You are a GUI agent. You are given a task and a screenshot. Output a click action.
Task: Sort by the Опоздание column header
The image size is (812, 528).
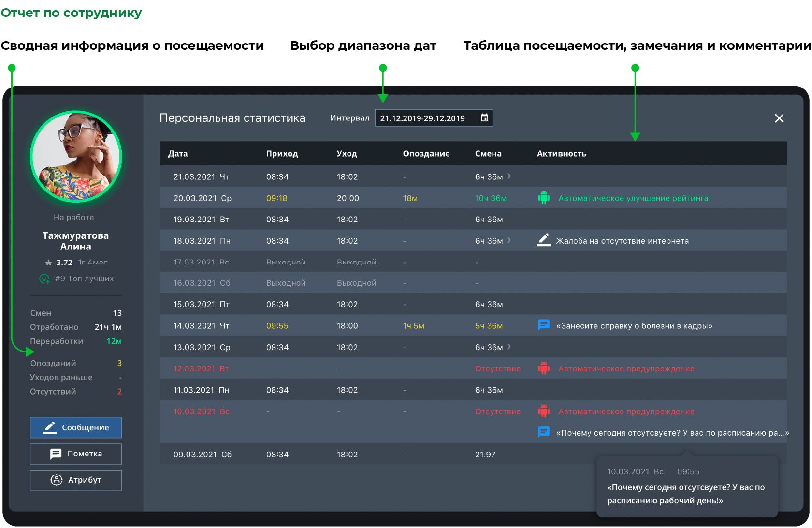(x=426, y=154)
